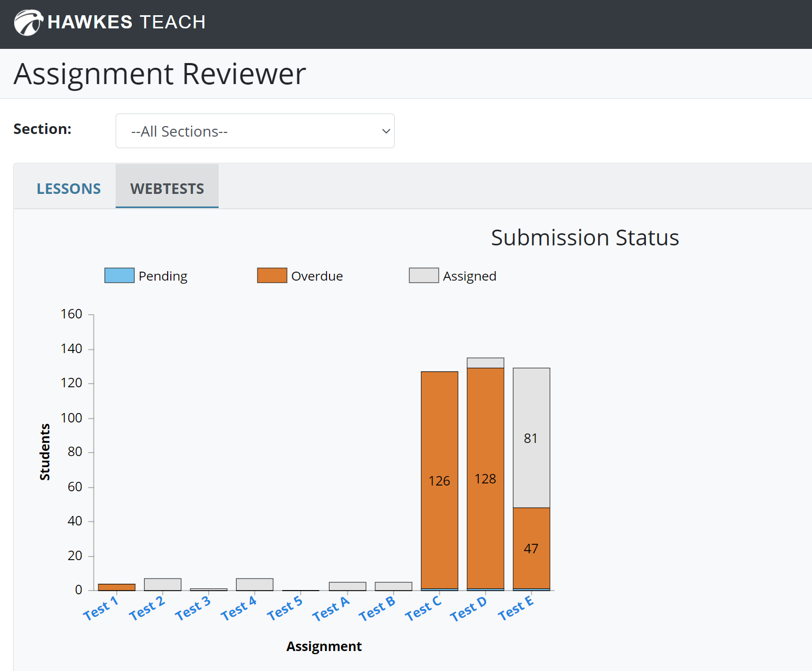Image resolution: width=812 pixels, height=671 pixels.
Task: Click the Test 2 assigned bar
Action: [x=162, y=584]
